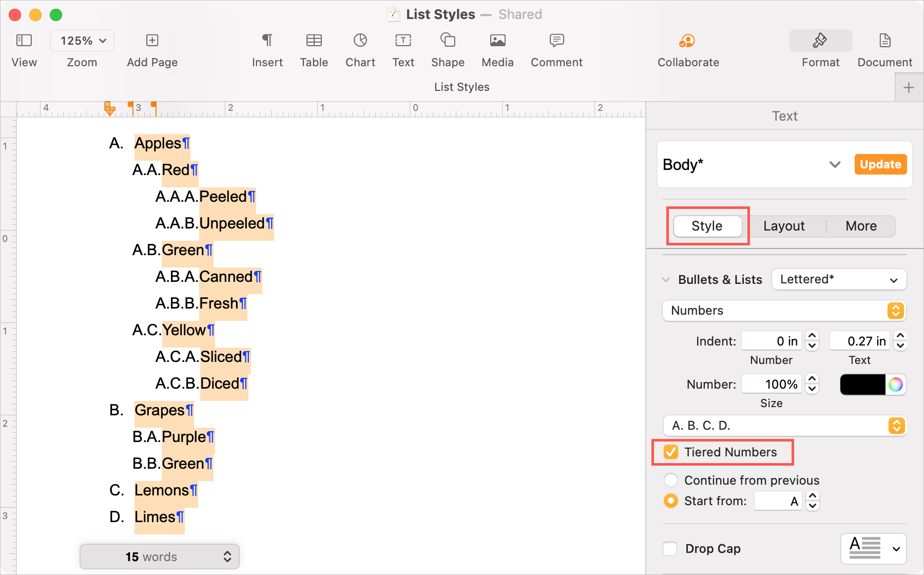This screenshot has width=924, height=575.
Task: Click the Comment icon
Action: coord(556,40)
